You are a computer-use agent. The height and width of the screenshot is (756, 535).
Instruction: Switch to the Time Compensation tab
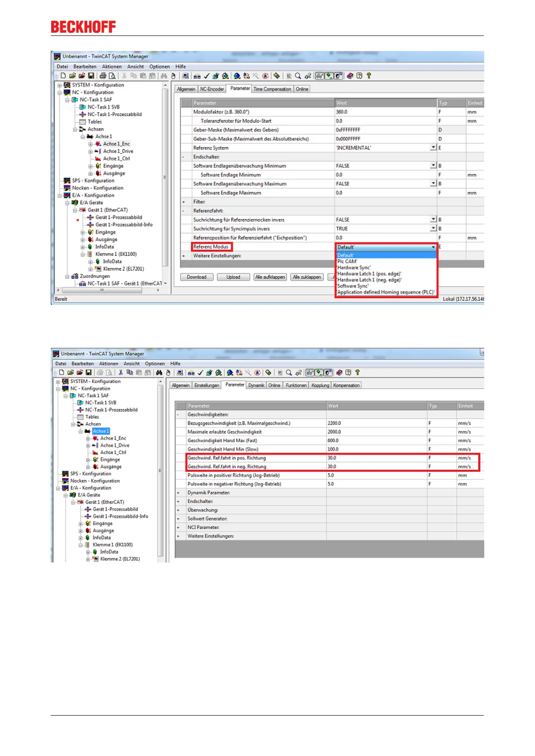tap(272, 89)
